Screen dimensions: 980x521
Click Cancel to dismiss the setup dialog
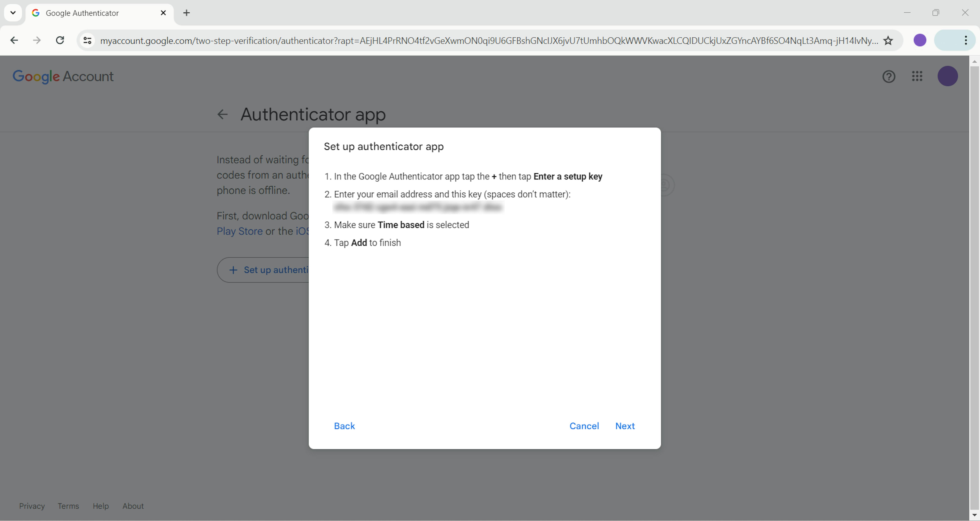pyautogui.click(x=584, y=426)
